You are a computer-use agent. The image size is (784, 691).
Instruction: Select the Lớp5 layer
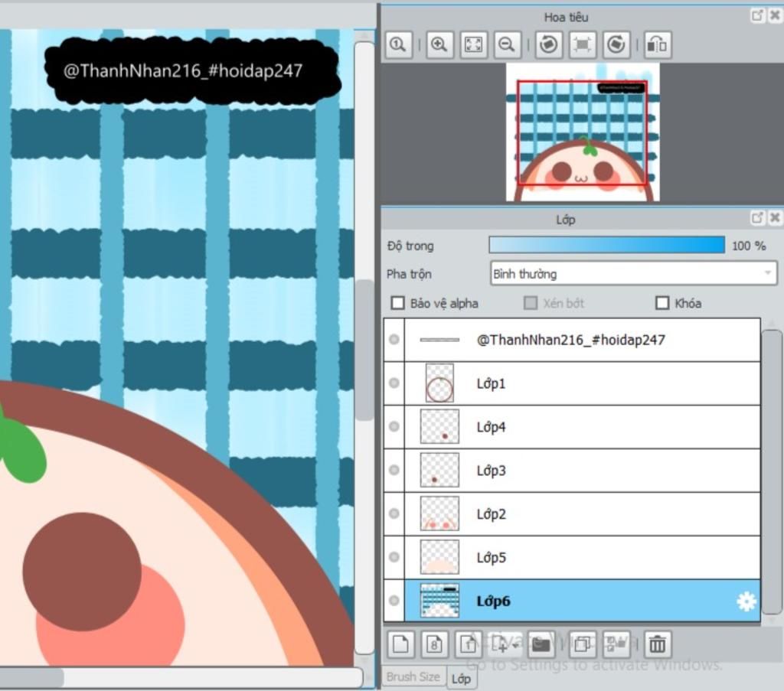coord(582,558)
